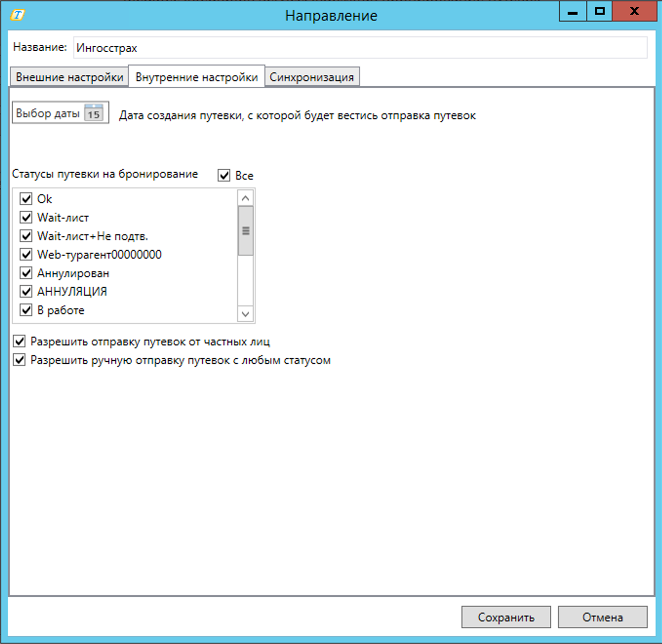
Task: Disable sending vouchers from private persons
Action: tap(20, 342)
